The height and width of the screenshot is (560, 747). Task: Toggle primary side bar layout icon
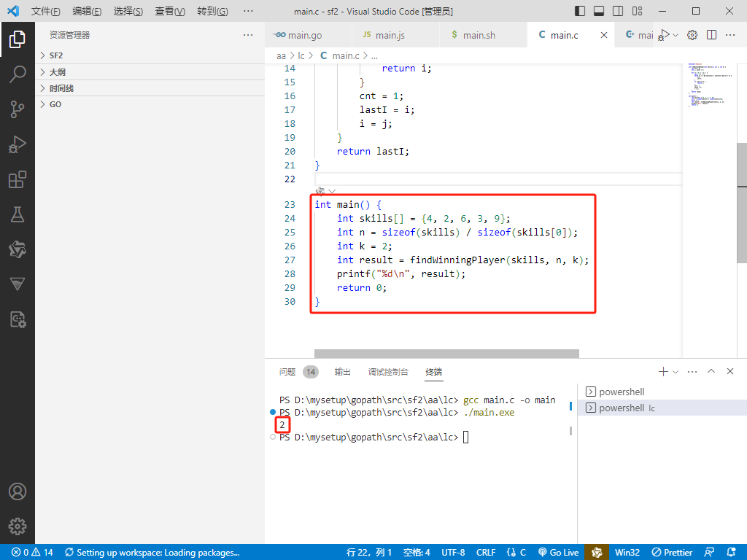click(580, 11)
